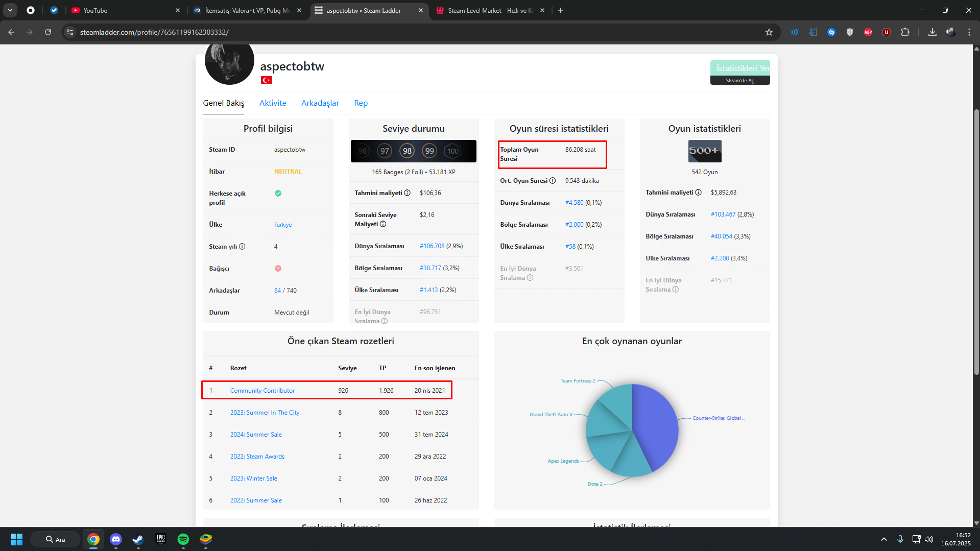Viewport: 980px width, 551px height.
Task: Open the Rep tab
Action: coord(361,103)
